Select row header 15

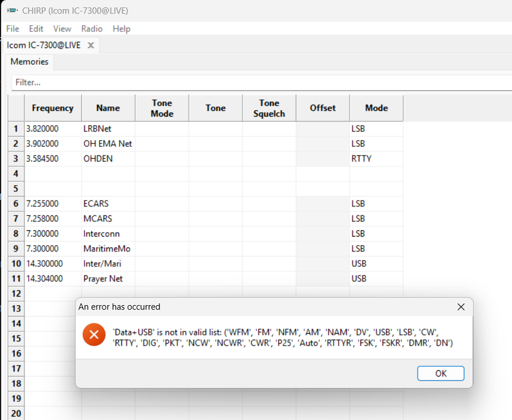coord(16,339)
